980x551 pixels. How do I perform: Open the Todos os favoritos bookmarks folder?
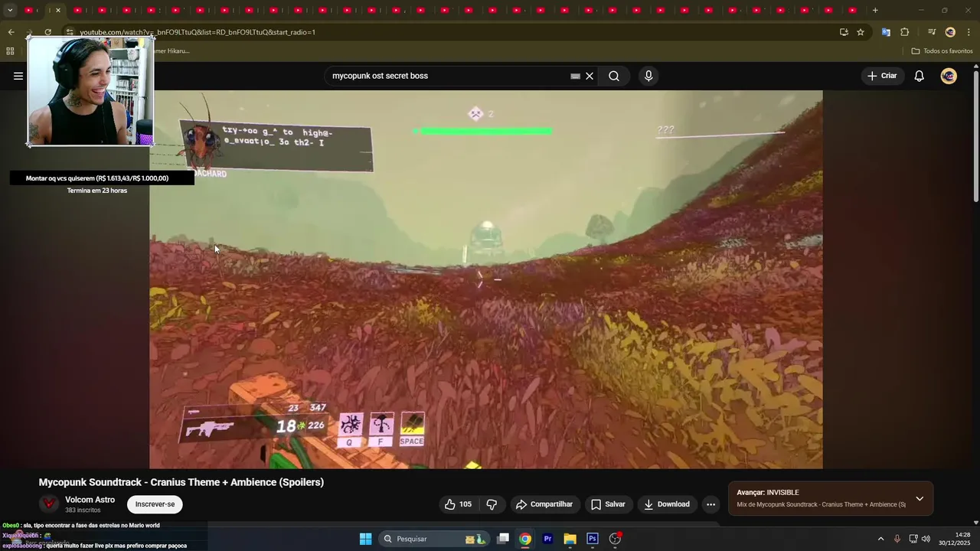[x=942, y=51]
